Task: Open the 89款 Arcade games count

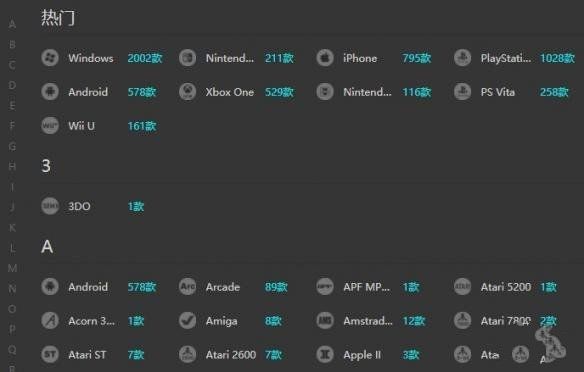Action: [x=276, y=287]
